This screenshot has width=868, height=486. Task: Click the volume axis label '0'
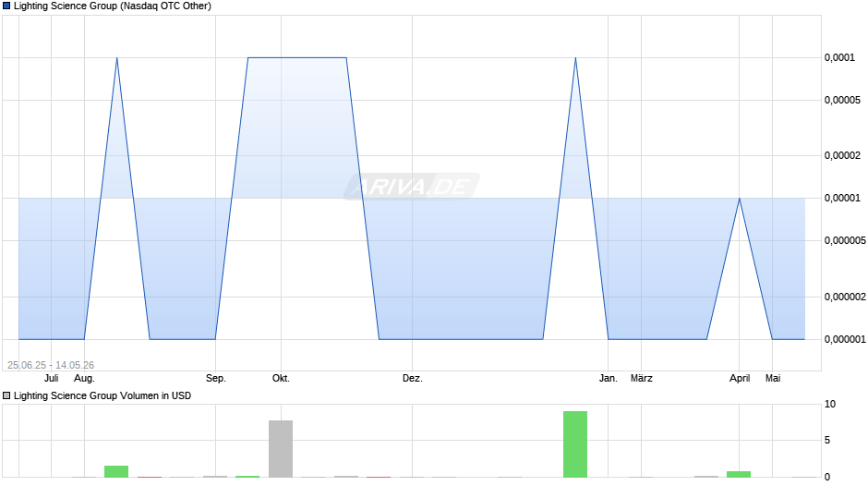click(827, 477)
